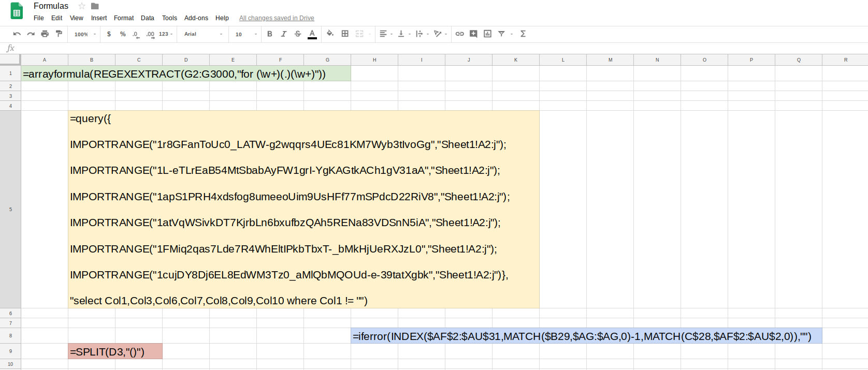Select cell with arrayformula REGEXEXTRACT text
Viewport: 868px width, 370px height.
pos(186,73)
